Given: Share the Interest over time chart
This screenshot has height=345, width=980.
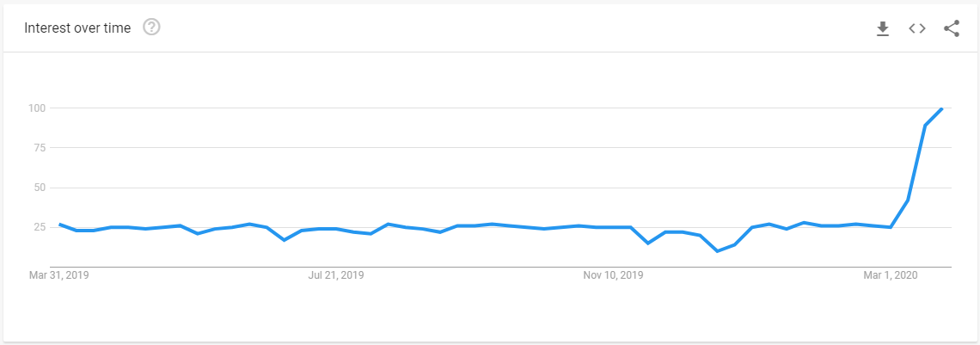Looking at the screenshot, I should [x=952, y=28].
